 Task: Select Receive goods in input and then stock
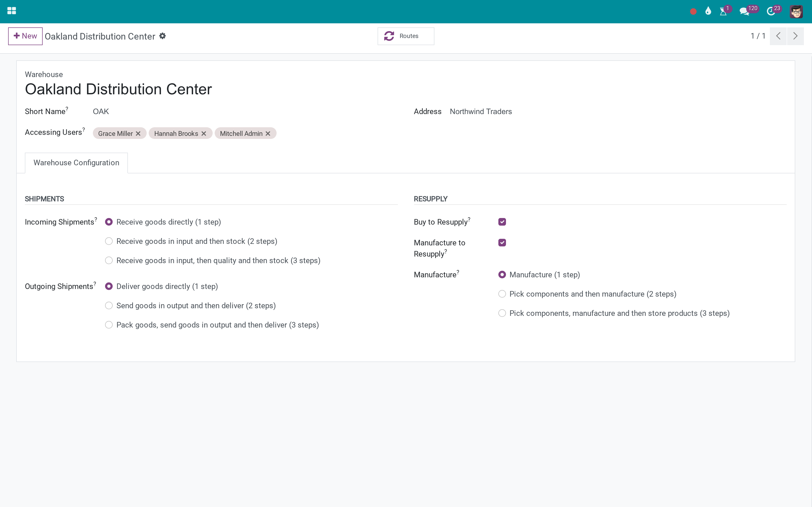click(109, 241)
